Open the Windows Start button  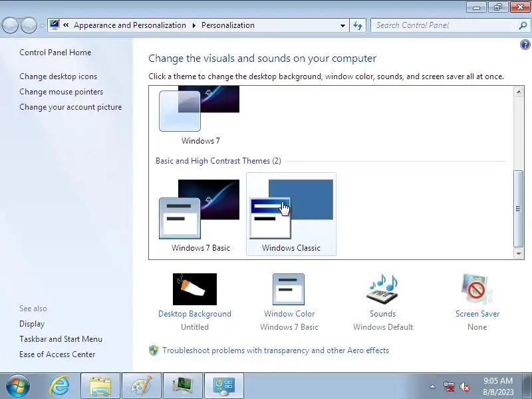pos(17,386)
